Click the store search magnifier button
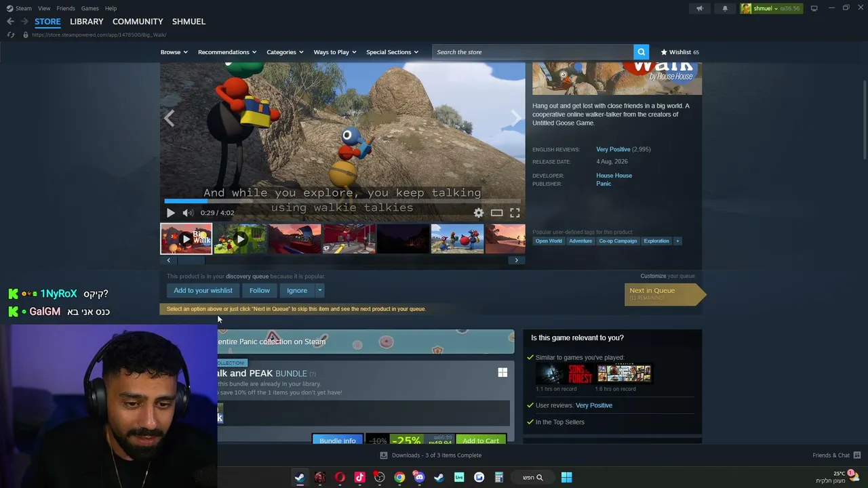This screenshot has height=488, width=868. 641,52
